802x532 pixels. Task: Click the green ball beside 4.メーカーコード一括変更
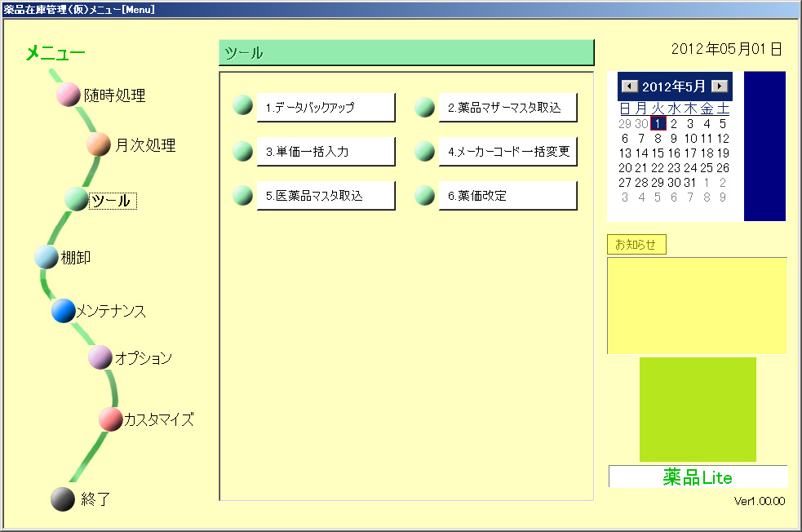tap(424, 151)
